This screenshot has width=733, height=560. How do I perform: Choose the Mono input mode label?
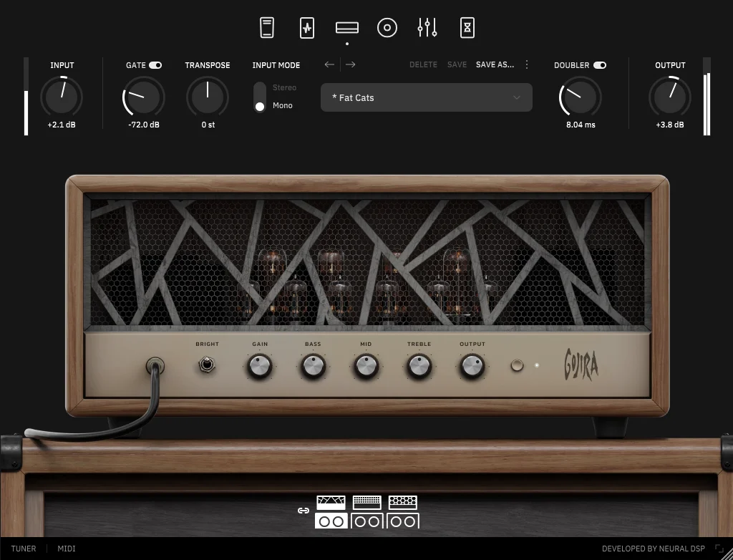[x=282, y=105]
